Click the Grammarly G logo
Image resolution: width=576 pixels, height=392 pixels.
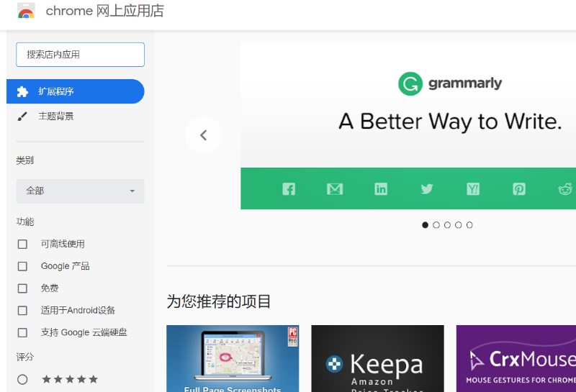pyautogui.click(x=410, y=83)
